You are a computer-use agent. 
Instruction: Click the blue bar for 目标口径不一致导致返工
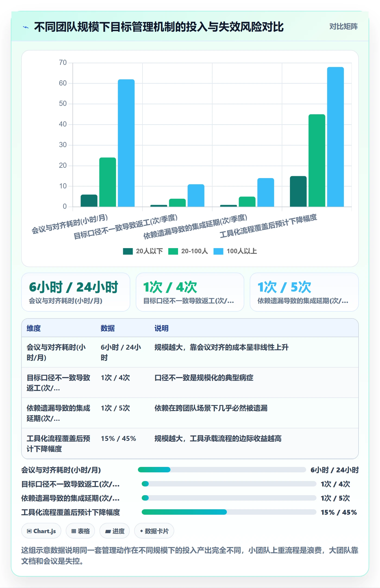click(196, 195)
